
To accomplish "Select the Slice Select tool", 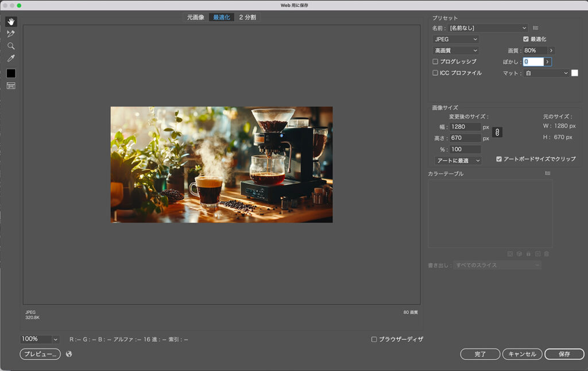I will 11,34.
